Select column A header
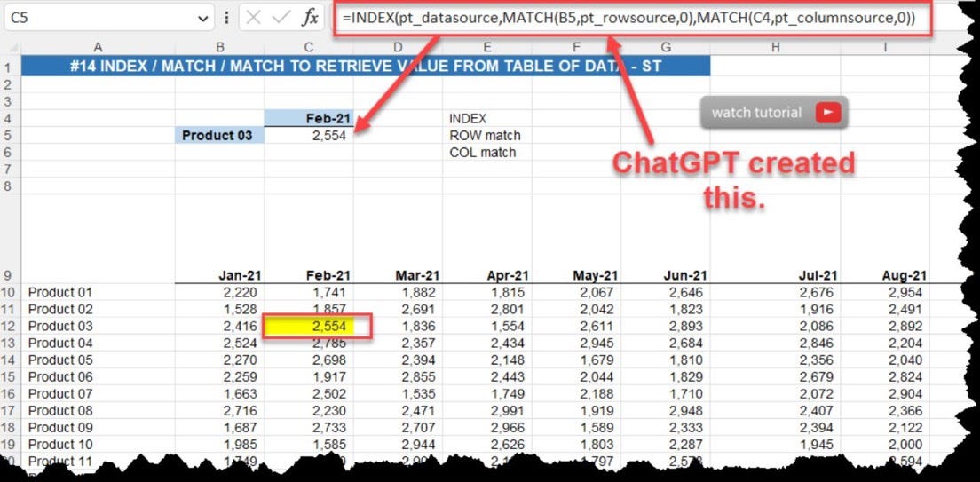 (x=98, y=48)
